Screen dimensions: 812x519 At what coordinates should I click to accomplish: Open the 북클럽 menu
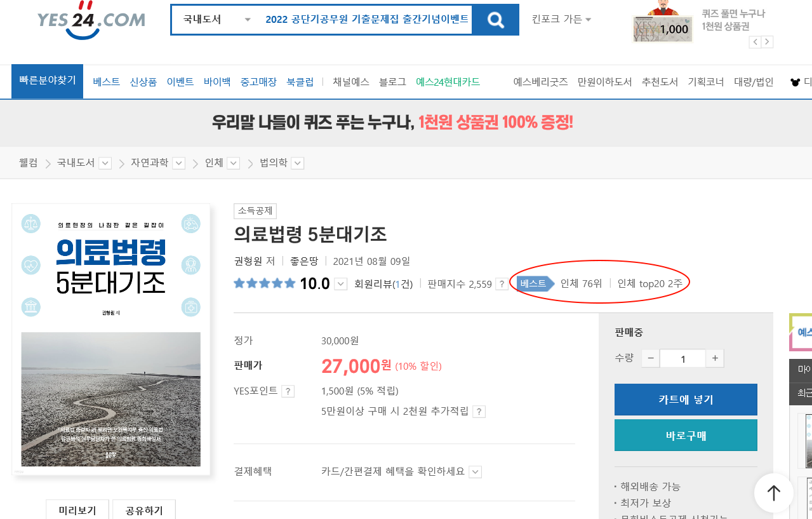(x=300, y=82)
